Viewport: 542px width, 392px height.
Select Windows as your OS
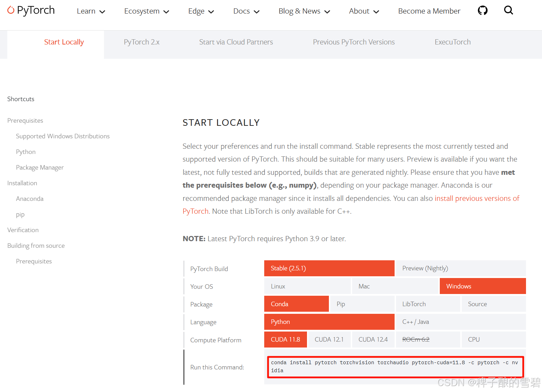[483, 286]
